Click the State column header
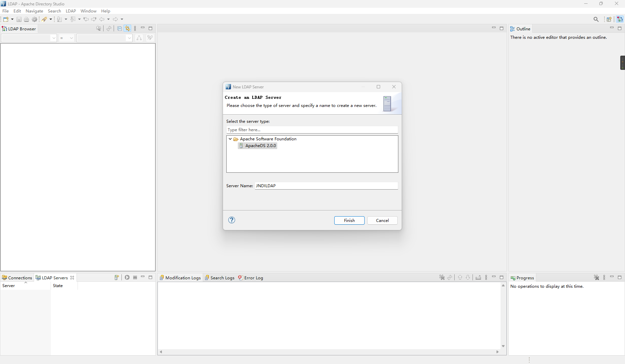Screen dimensions: 625x364 pyautogui.click(x=64, y=286)
